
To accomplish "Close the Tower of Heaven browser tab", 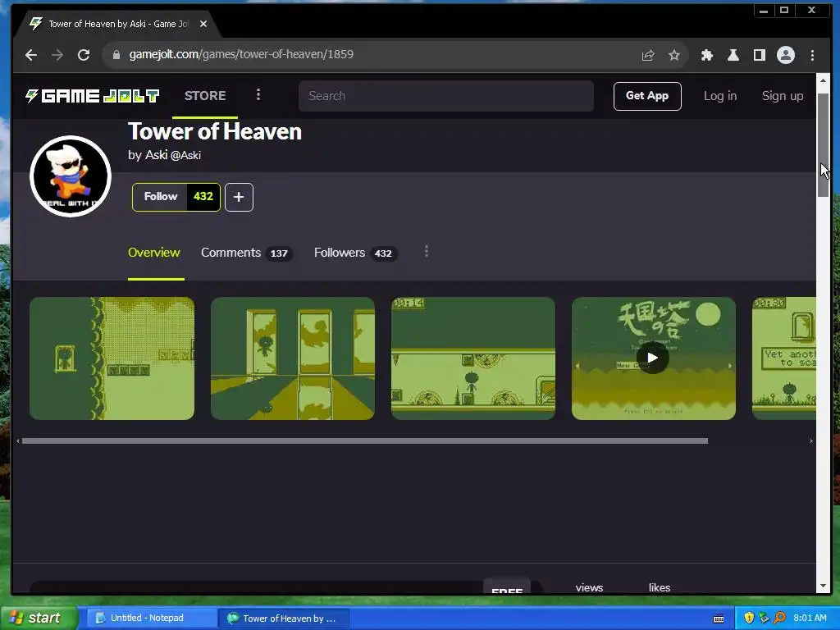I will click(x=203, y=24).
